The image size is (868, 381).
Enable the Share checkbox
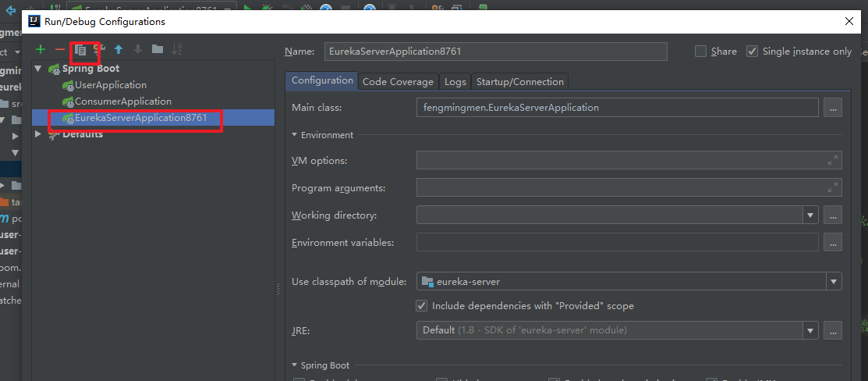click(700, 52)
